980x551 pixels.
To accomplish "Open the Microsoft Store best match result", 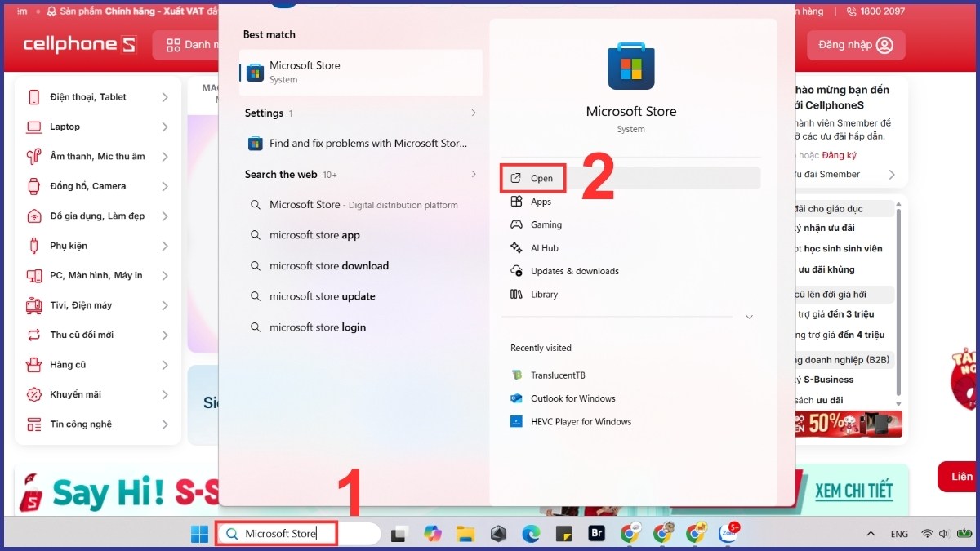I will (x=361, y=72).
